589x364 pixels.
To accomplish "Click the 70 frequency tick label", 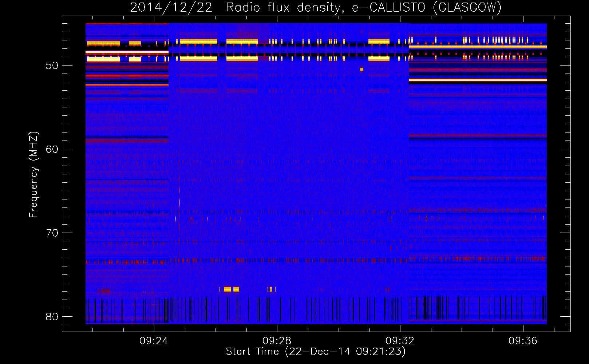I will (x=52, y=233).
